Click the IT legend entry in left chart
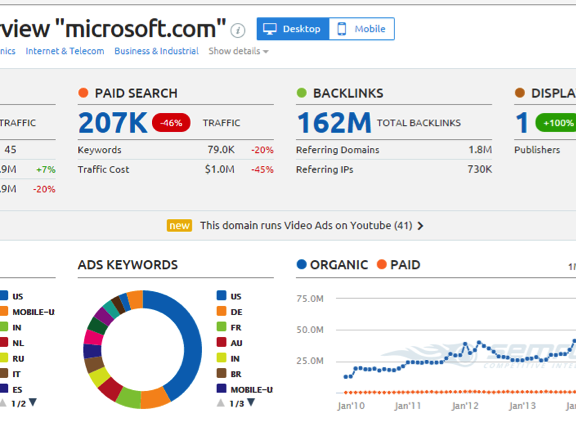This screenshot has width=576, height=432. click(x=11, y=374)
